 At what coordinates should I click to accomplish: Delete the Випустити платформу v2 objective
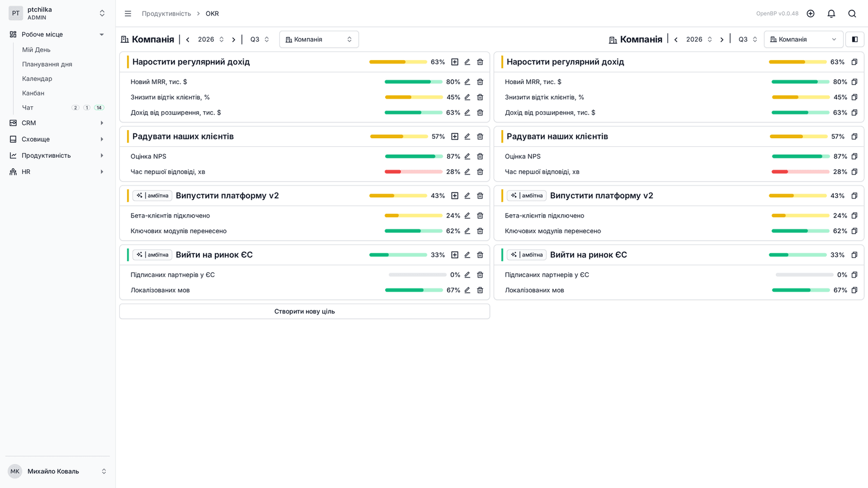[480, 196]
